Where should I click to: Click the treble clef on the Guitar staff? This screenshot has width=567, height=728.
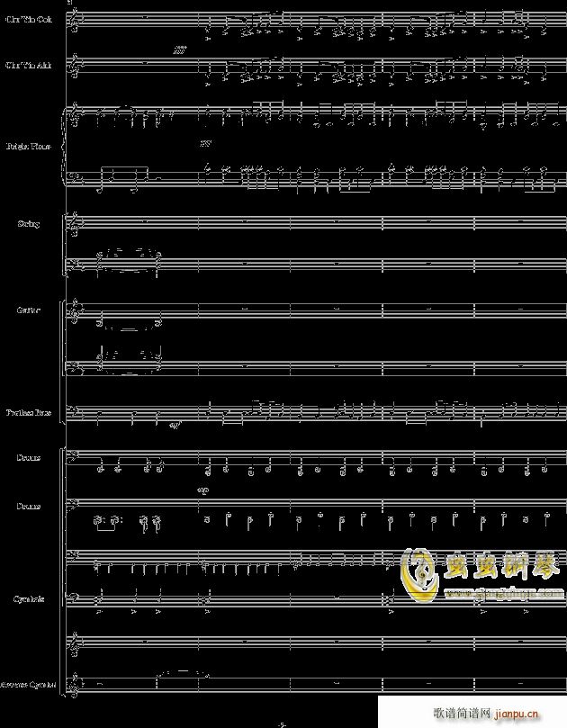[76, 315]
